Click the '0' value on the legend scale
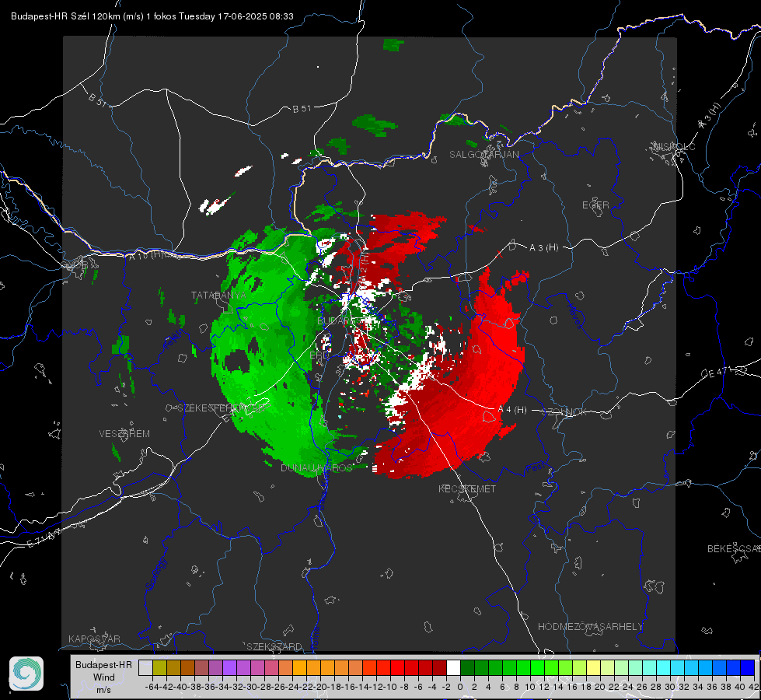Viewport: 761px width, 700px height. point(461,687)
